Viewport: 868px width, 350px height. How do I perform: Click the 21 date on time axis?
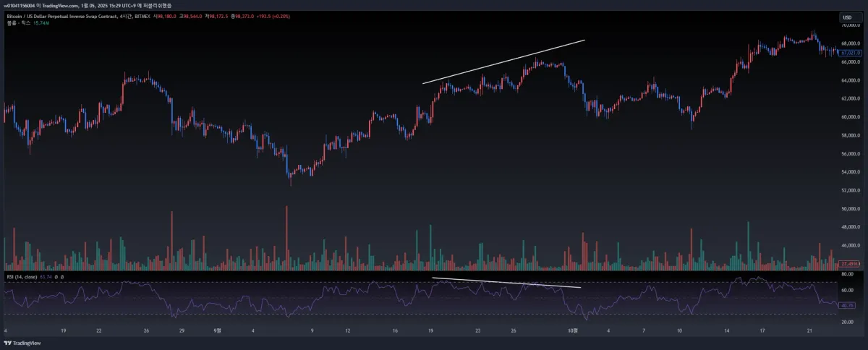pos(810,331)
